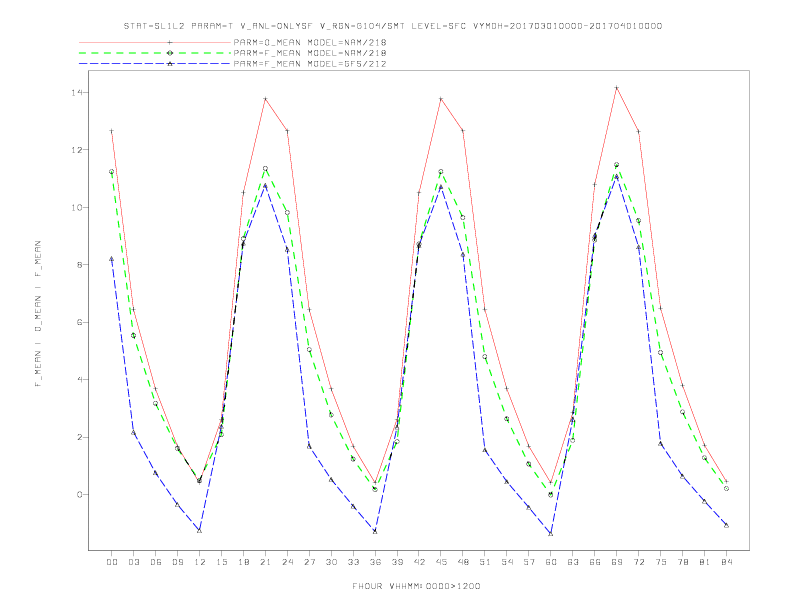Click x-axis tick label 15
The width and height of the screenshot is (792, 612).
point(221,562)
